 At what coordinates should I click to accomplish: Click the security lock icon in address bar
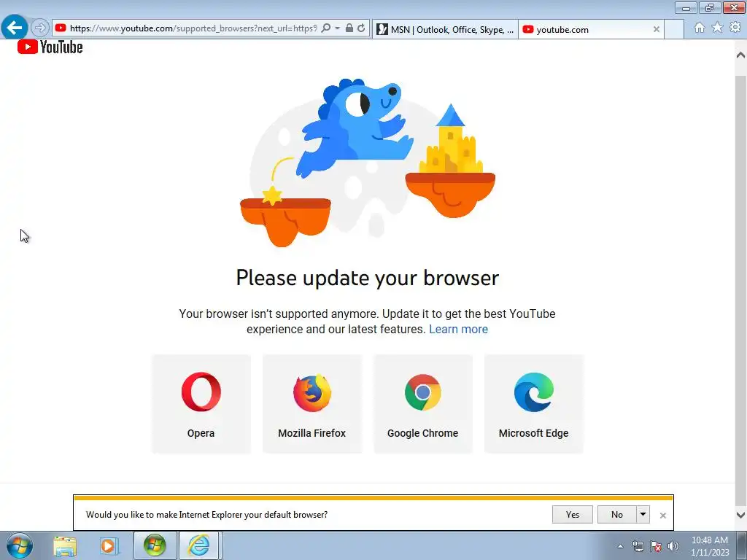tap(349, 28)
